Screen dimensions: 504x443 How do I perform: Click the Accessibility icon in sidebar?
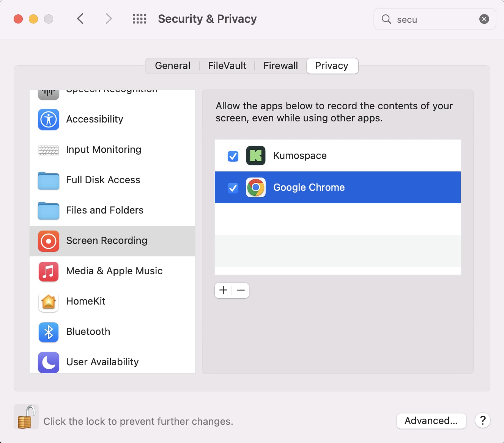pyautogui.click(x=49, y=119)
